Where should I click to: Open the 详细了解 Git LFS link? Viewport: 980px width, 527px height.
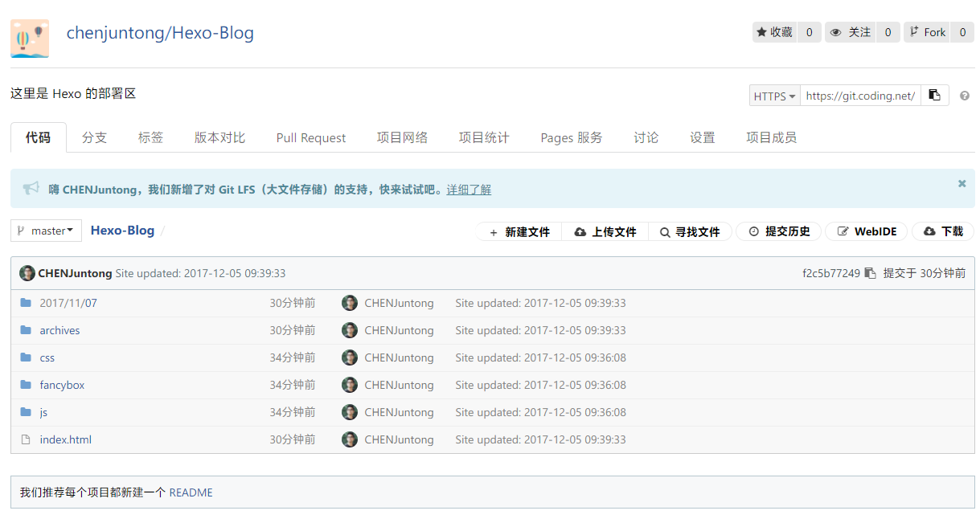coord(469,190)
